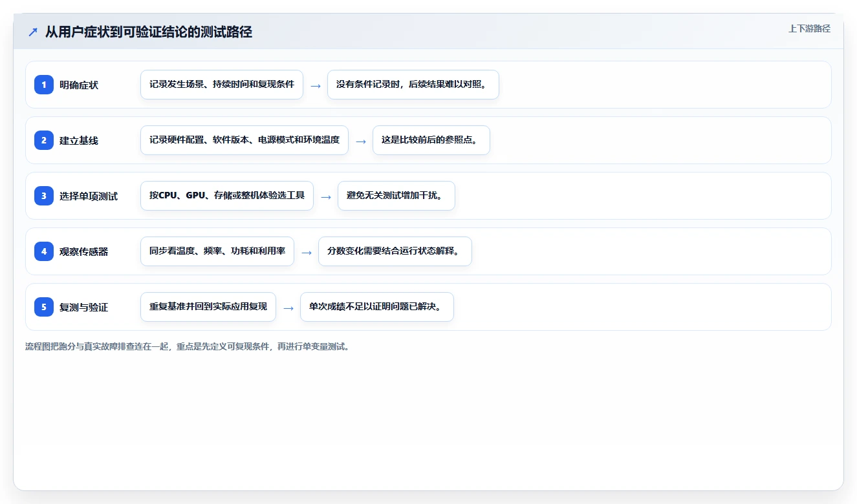Screen dimensions: 857x504
Task: Click the arrow in the 观察传感器 row
Action: click(307, 252)
